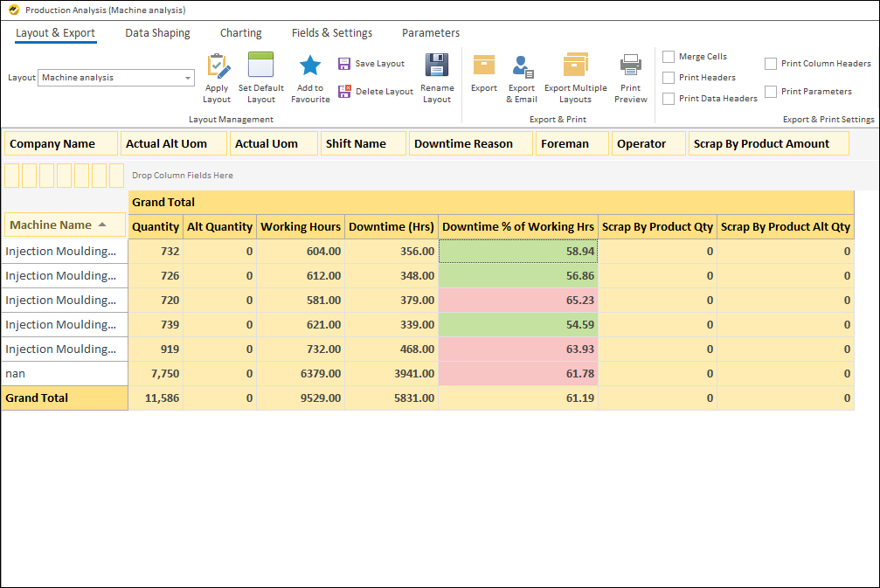The image size is (880, 588).
Task: Open Print Preview
Action: (630, 66)
